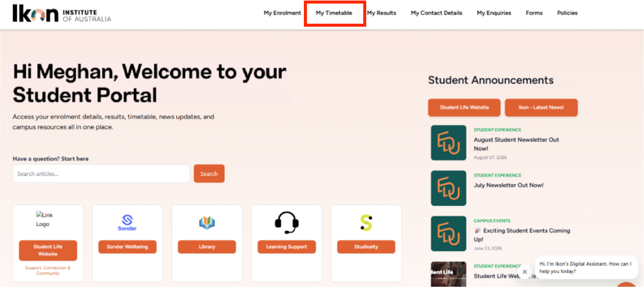This screenshot has width=644, height=287.
Task: Click the Have a question? Start here label
Action: coord(50,159)
